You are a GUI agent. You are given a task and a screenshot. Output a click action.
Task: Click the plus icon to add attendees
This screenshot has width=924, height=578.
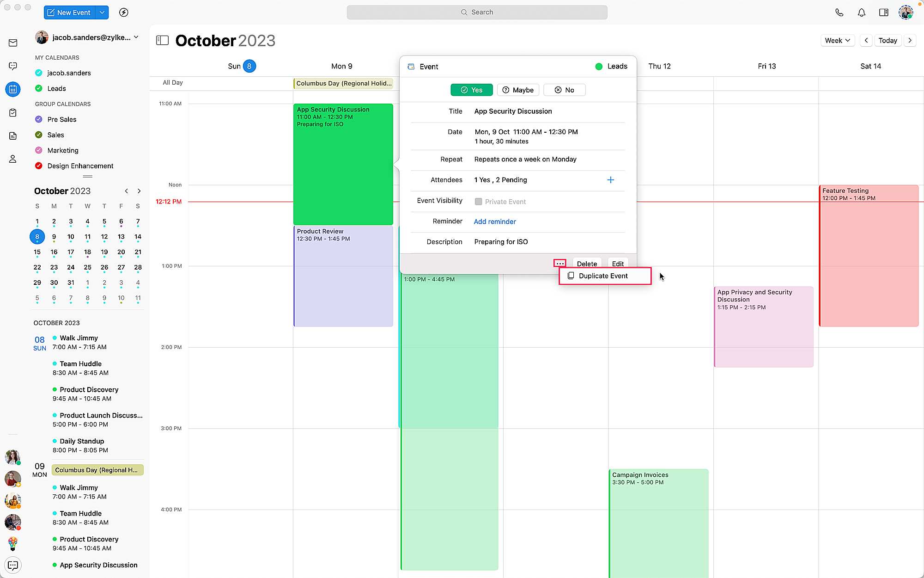click(610, 180)
